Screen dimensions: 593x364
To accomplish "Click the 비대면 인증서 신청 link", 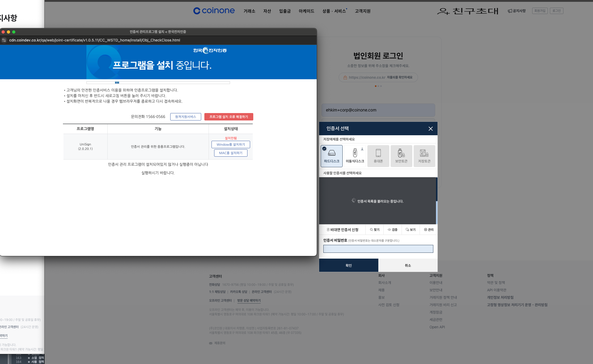I will click(343, 230).
